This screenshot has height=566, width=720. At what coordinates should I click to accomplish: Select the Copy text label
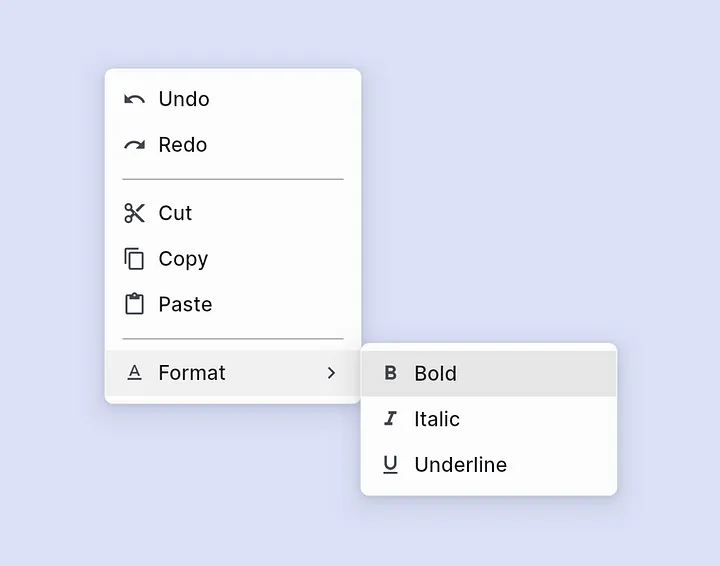tap(183, 259)
